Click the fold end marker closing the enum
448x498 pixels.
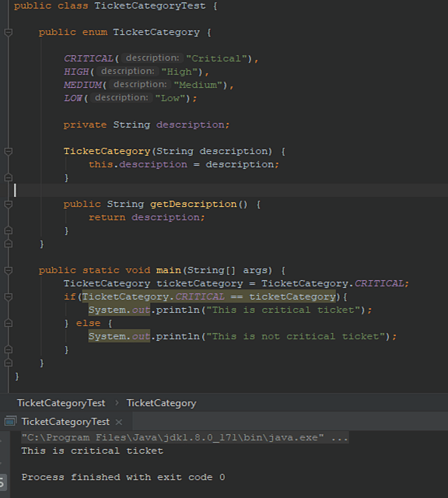point(9,244)
